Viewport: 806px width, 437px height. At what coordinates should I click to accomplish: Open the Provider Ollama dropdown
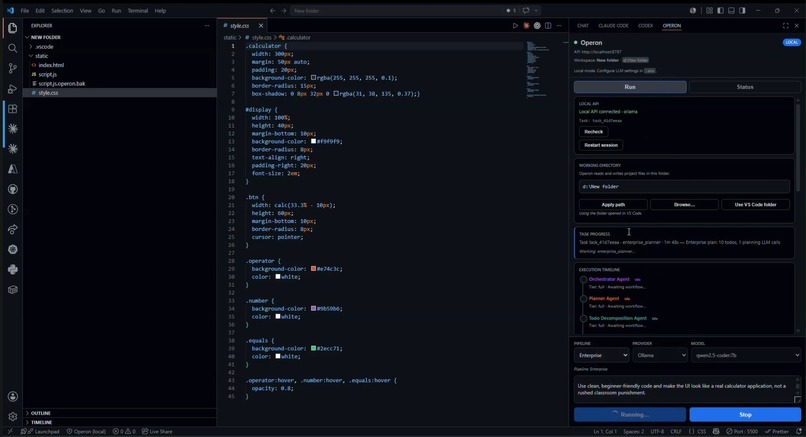[x=660, y=355]
